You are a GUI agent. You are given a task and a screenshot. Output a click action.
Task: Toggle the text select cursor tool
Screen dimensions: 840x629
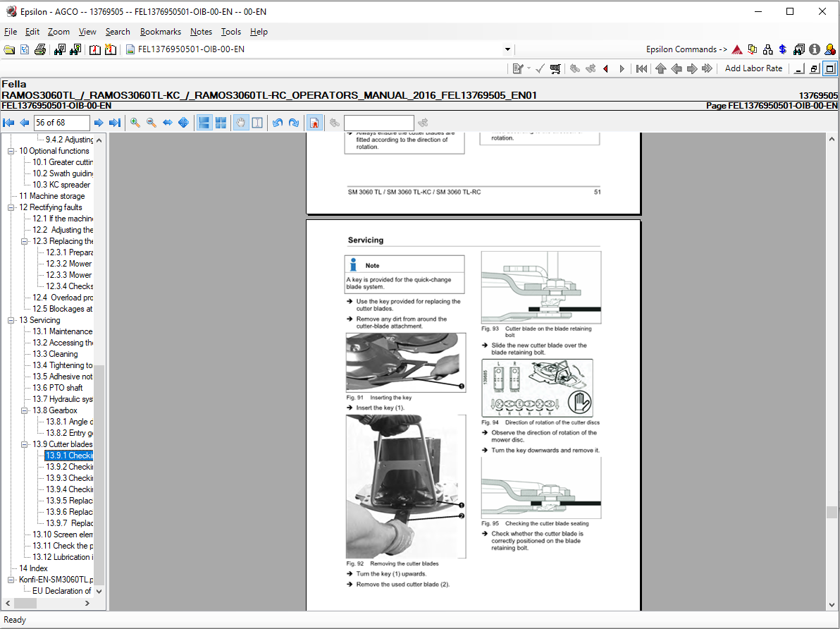tap(257, 123)
